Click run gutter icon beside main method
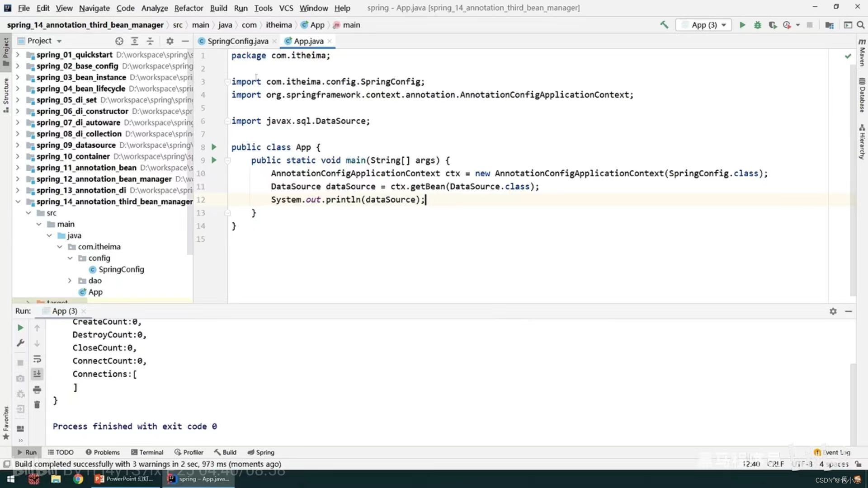The width and height of the screenshot is (868, 488). [214, 160]
